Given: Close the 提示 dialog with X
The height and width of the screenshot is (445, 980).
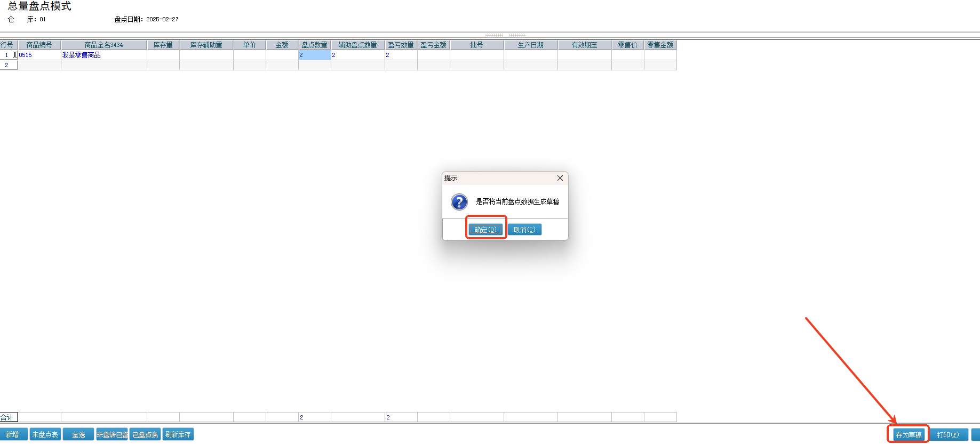Looking at the screenshot, I should point(560,178).
